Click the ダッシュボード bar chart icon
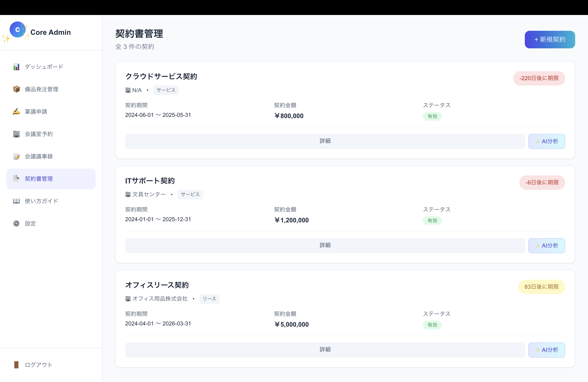The height and width of the screenshot is (382, 588). (x=16, y=67)
